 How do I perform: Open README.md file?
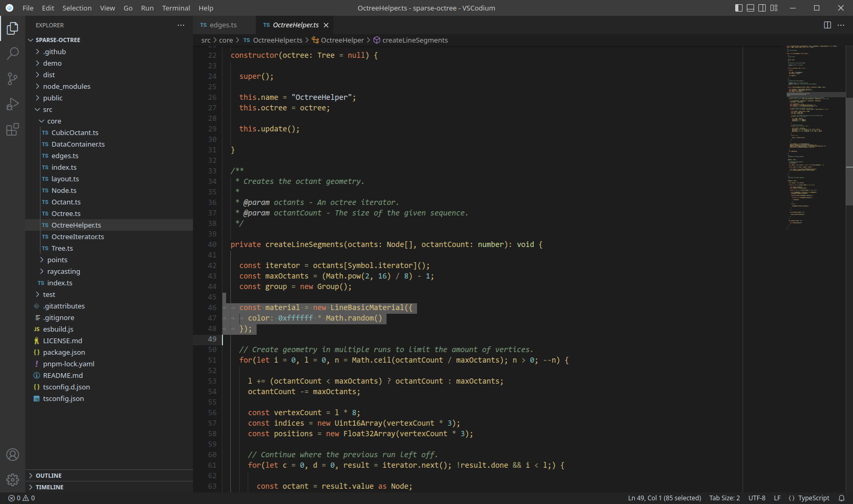pos(109,375)
